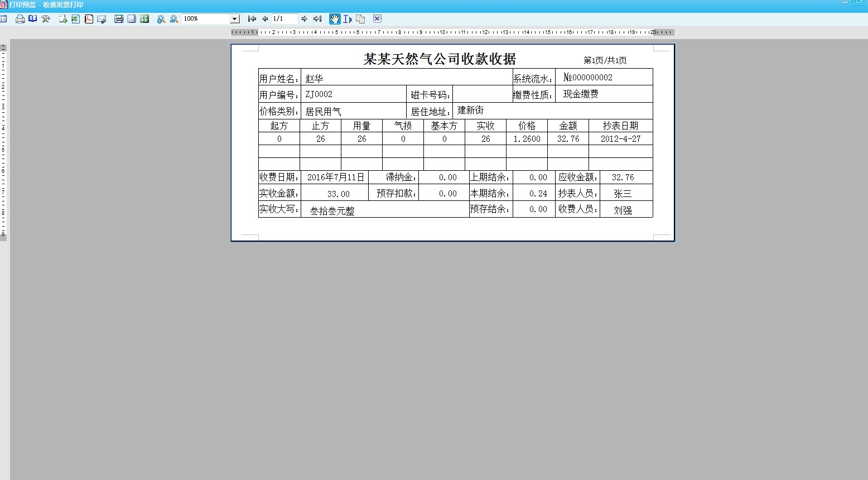Click the 磁卡号码 label
Viewport: 868px width, 480px height.
pos(430,95)
